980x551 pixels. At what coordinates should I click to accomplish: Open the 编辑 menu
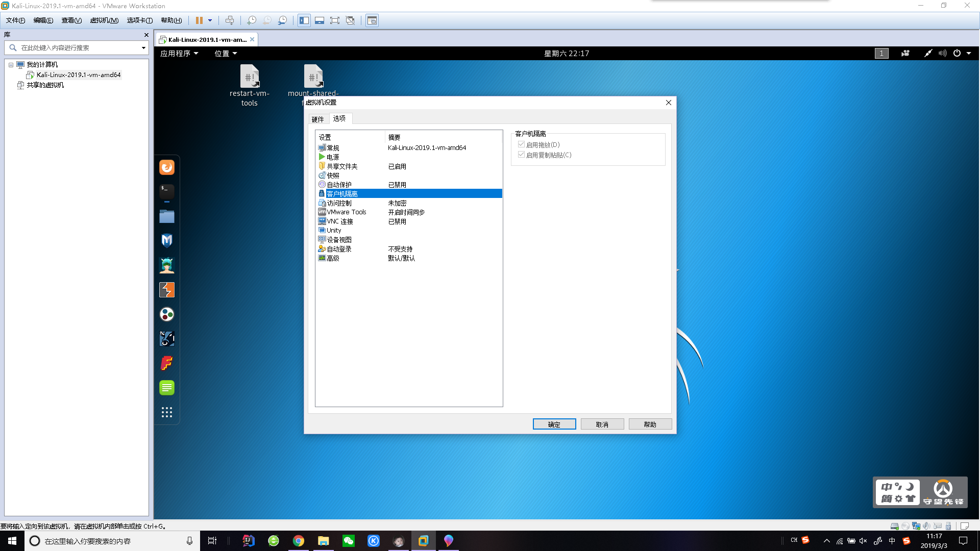(43, 20)
